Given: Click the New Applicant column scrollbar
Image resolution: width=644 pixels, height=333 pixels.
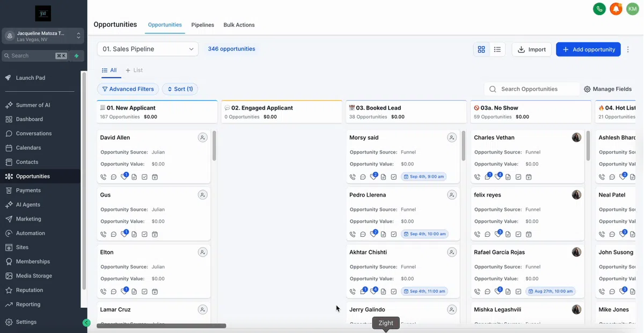Looking at the screenshot, I should [214, 146].
